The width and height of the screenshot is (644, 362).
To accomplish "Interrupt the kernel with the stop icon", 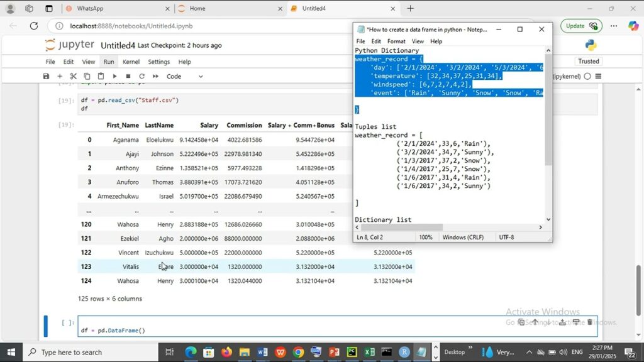I will [x=128, y=76].
